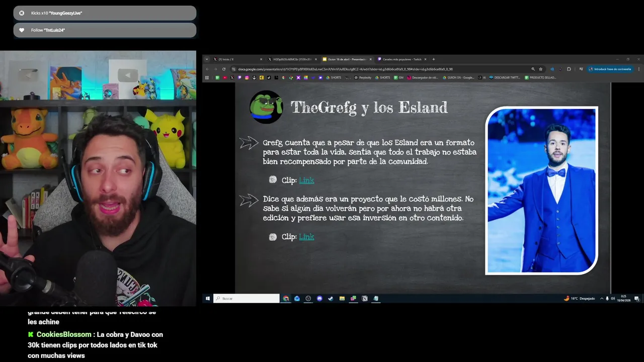Open weather widget showing 16°C Despejado

(580, 299)
